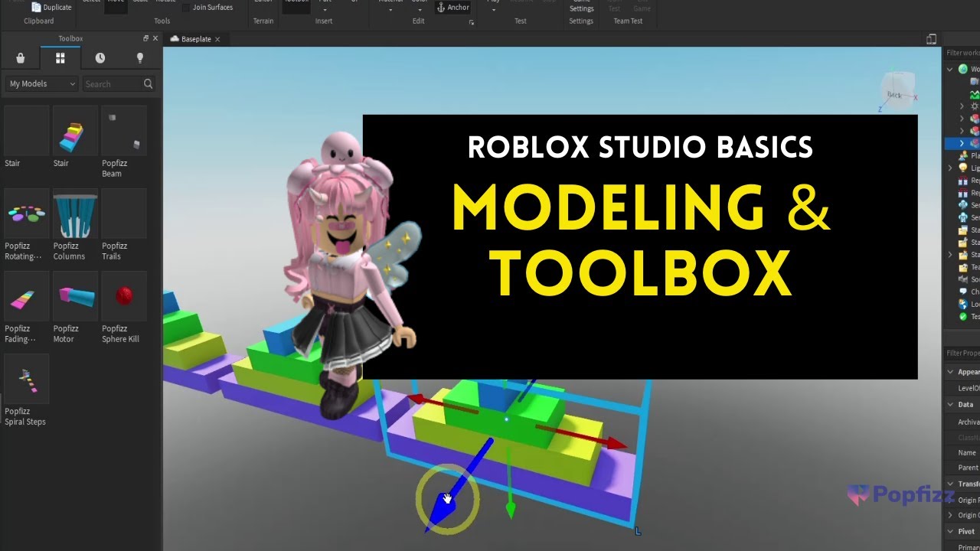This screenshot has width=980, height=551.
Task: Toggle the Anchor tool in the Edit group
Action: click(x=452, y=7)
